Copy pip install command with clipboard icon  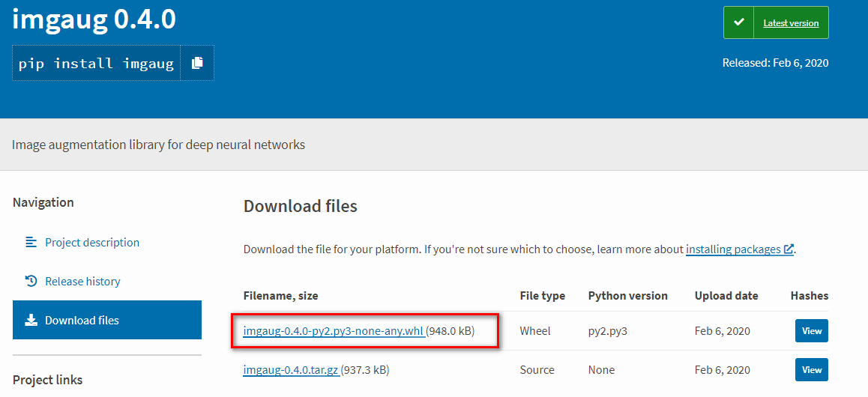pyautogui.click(x=197, y=63)
